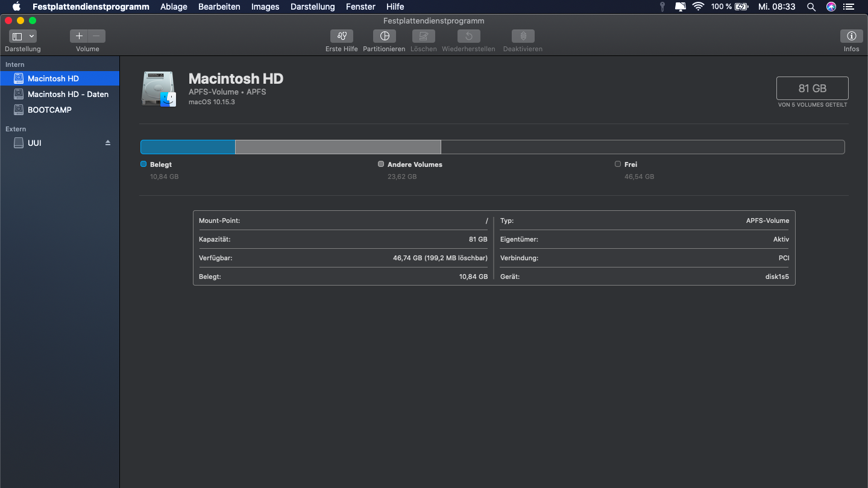
Task: Click the Infos toolbar icon
Action: [851, 36]
